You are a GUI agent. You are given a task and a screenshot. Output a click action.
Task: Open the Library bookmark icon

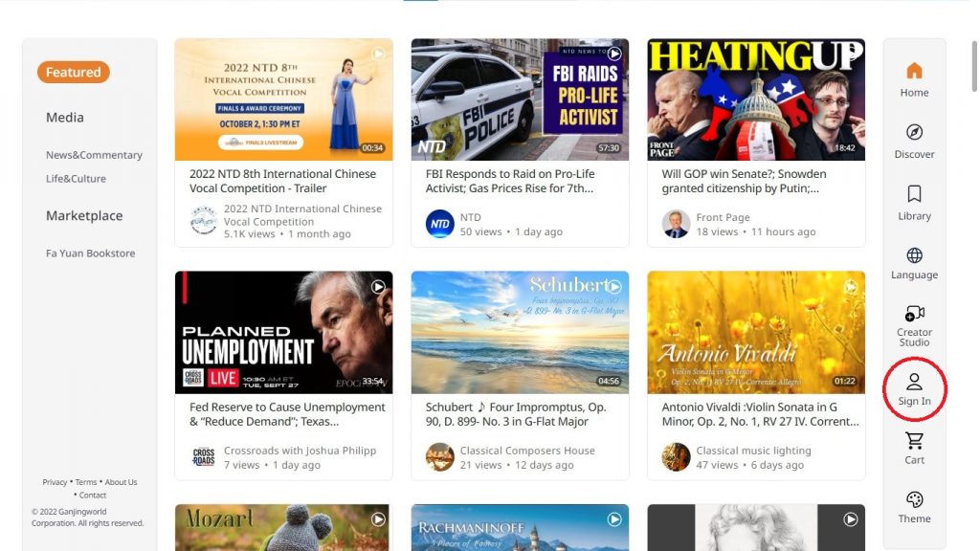914,193
